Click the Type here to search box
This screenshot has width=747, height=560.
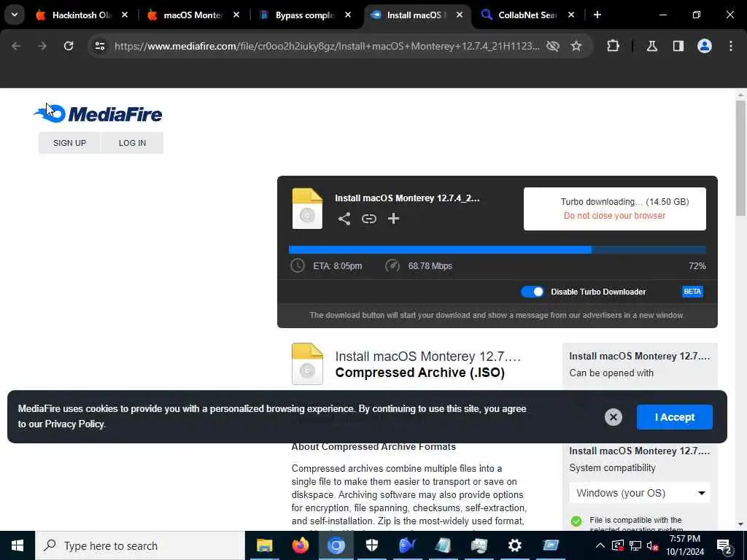(140, 545)
